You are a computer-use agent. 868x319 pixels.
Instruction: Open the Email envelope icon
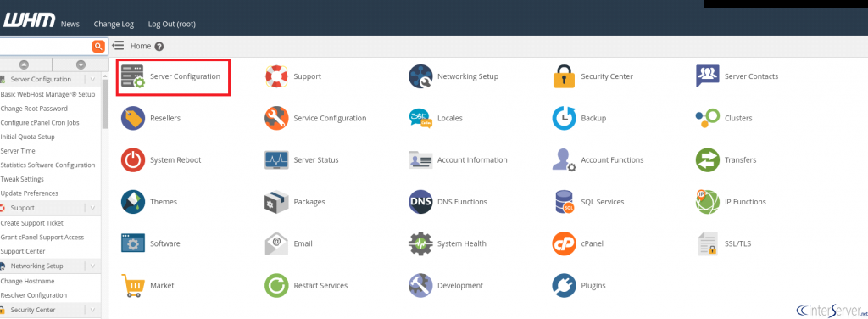pyautogui.click(x=276, y=243)
